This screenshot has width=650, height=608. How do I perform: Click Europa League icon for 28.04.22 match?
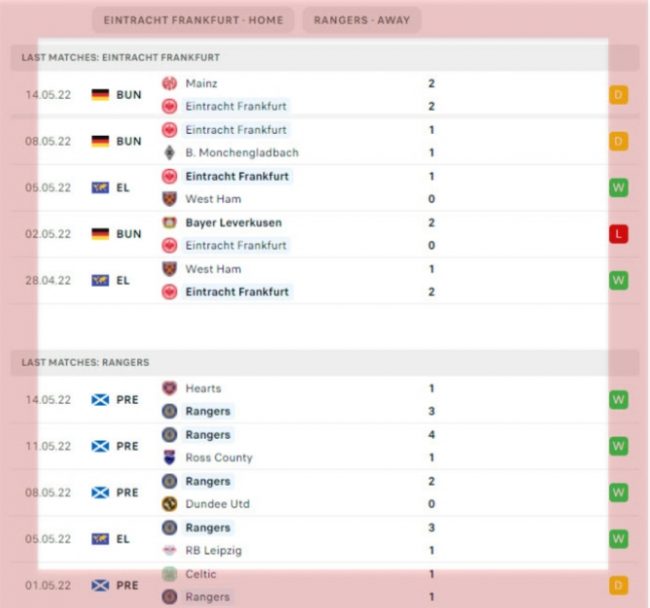pos(100,281)
